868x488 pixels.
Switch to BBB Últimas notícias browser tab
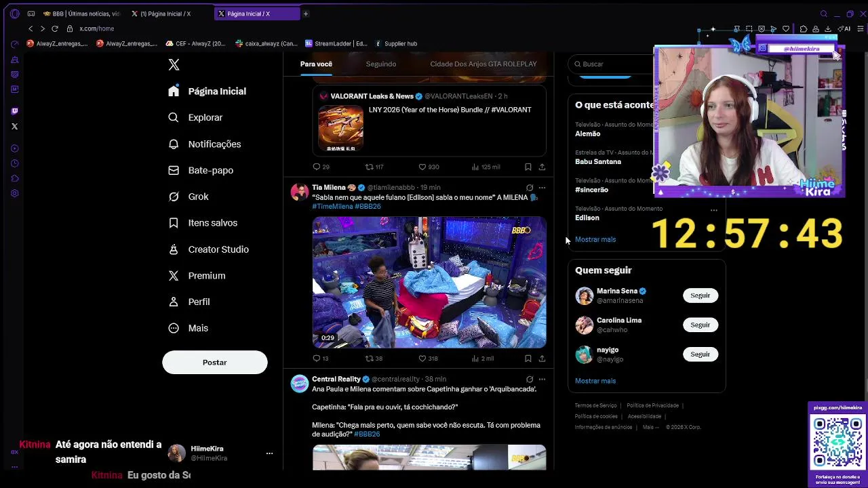[x=81, y=14]
